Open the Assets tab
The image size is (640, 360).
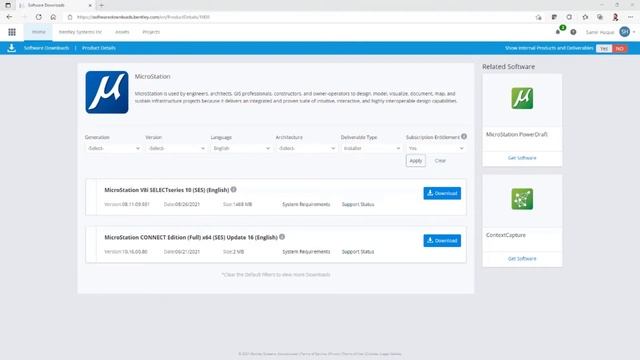pyautogui.click(x=122, y=32)
